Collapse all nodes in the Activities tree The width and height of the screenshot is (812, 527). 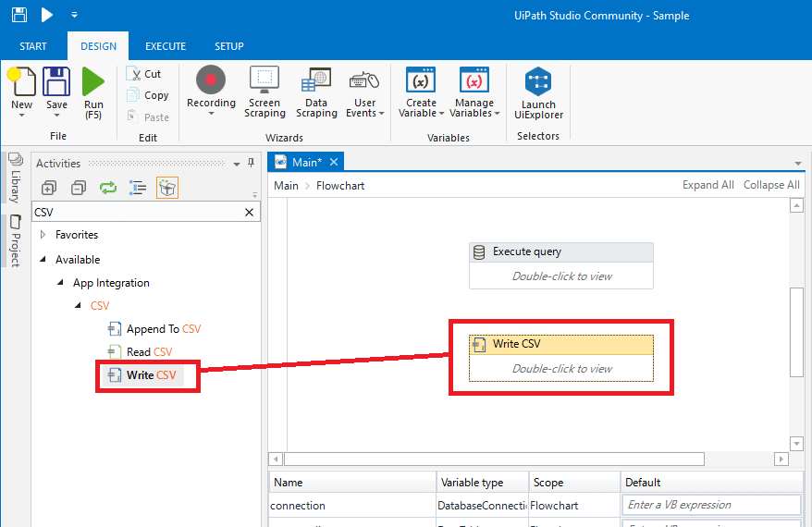coord(79,188)
